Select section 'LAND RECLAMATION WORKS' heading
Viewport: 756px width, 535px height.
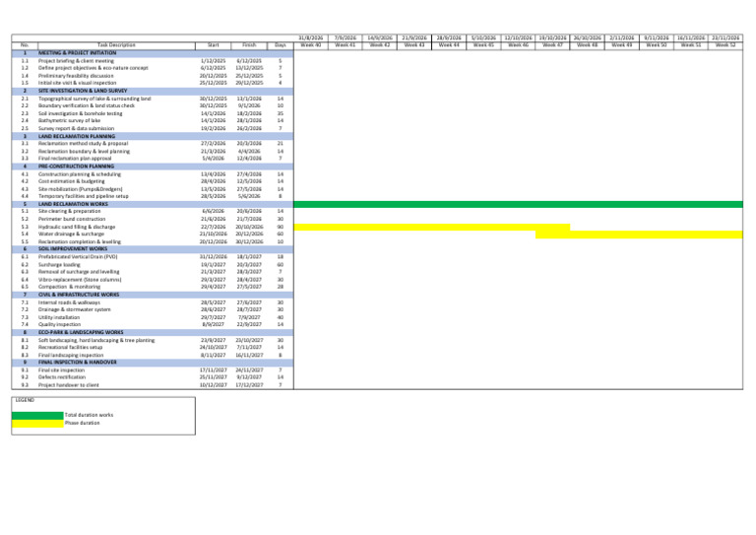(x=73, y=204)
